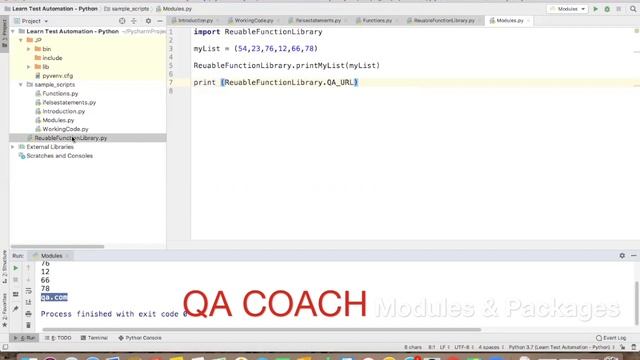
Task: Select ReuableFunctionLibrary.py in project tree
Action: pos(71,138)
